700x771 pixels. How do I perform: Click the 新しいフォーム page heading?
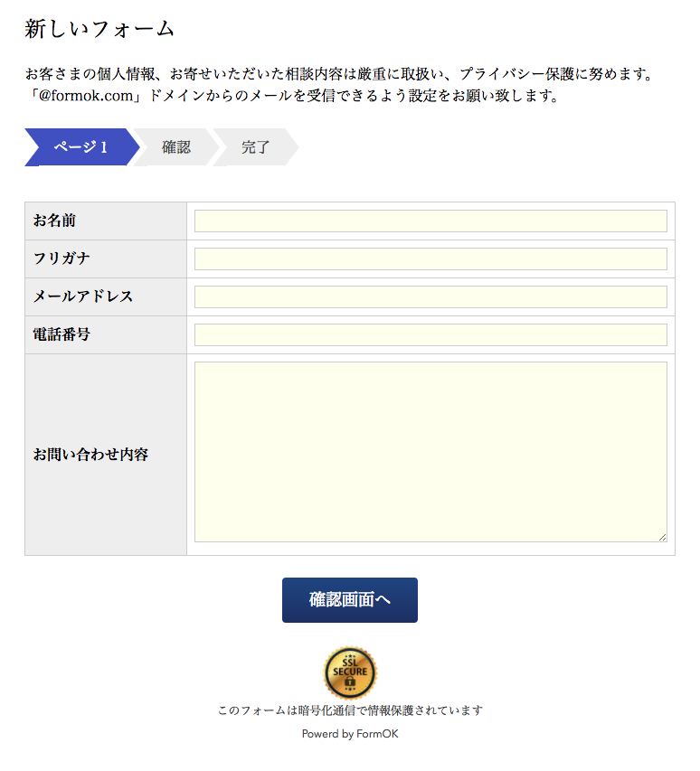click(x=99, y=29)
